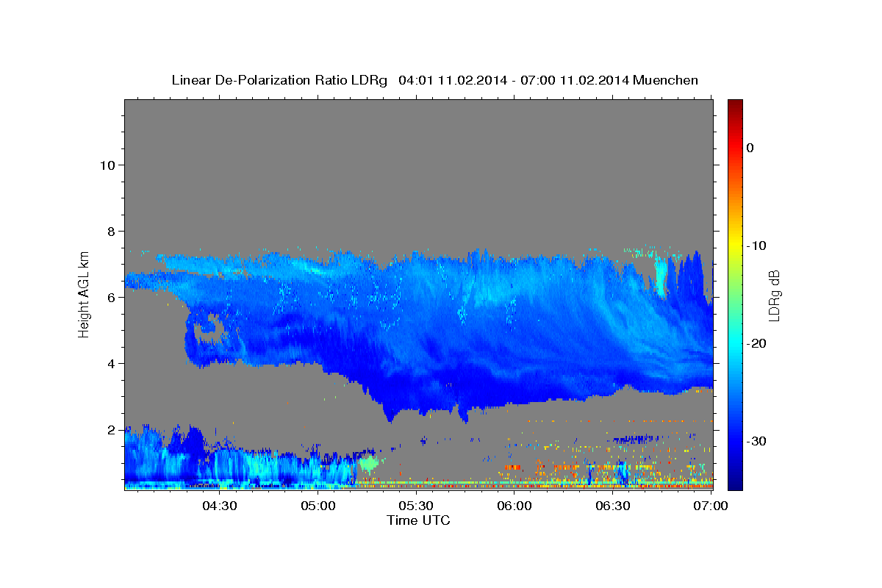Click the "Muenchen" location text in title

(x=664, y=80)
